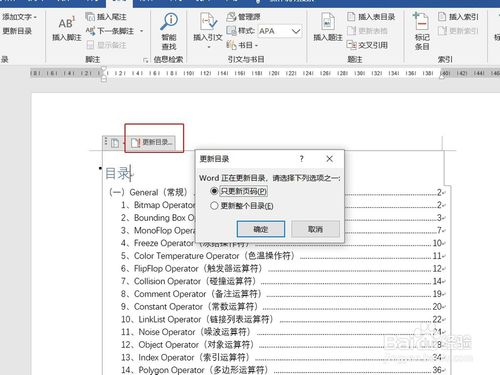500x375 pixels.
Task: Click the dialog help question mark
Action: [x=302, y=159]
